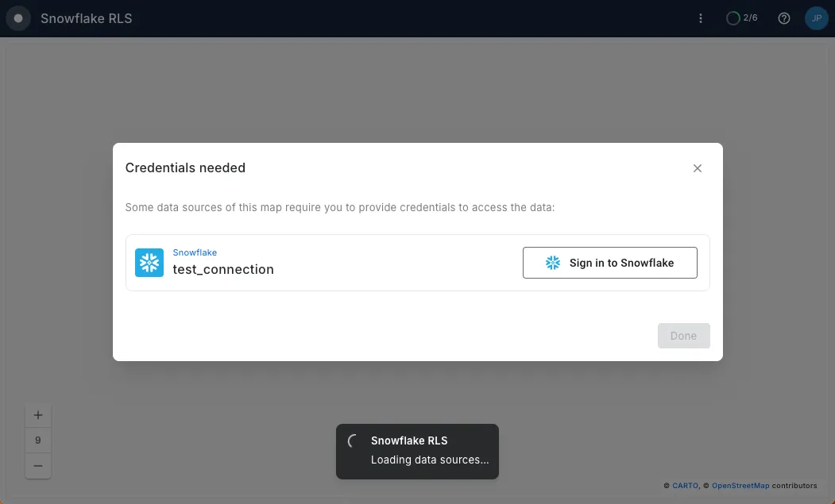Click the help question mark icon
The height and width of the screenshot is (504, 835).
(x=783, y=17)
